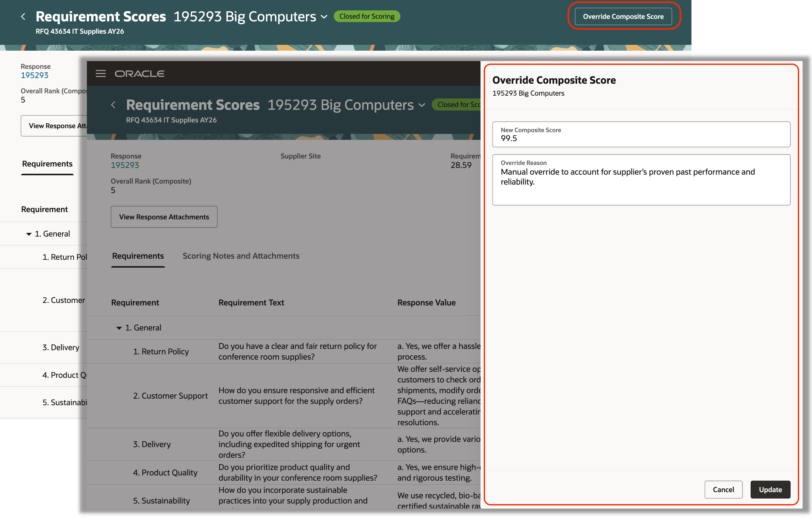Click the Closed for Scoring badge
This screenshot has width=812, height=518.
[x=367, y=16]
